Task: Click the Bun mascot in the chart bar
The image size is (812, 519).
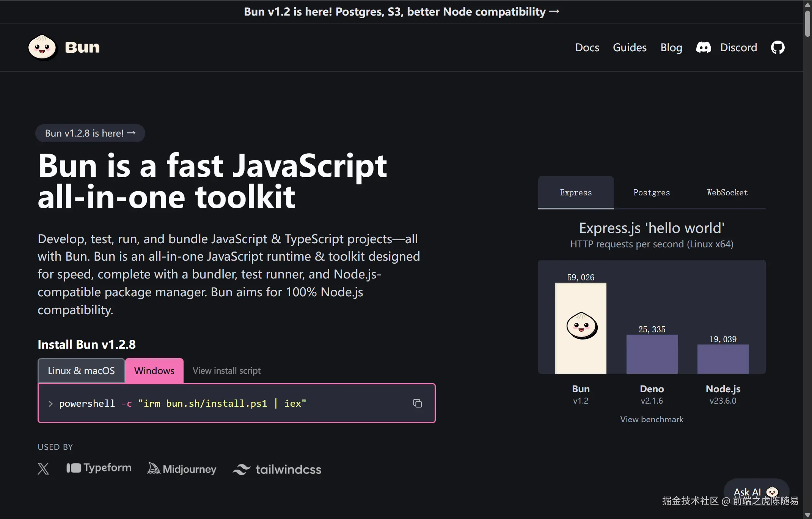Action: coord(581,326)
